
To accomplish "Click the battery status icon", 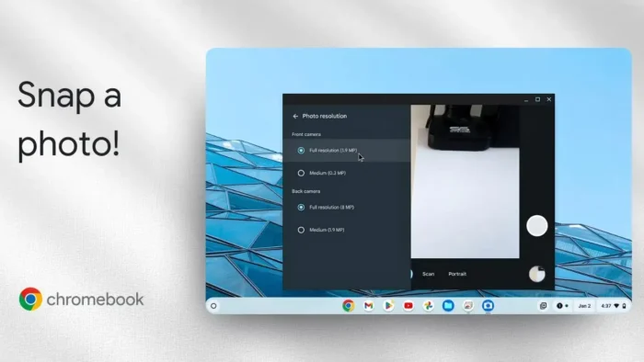I will (625, 306).
